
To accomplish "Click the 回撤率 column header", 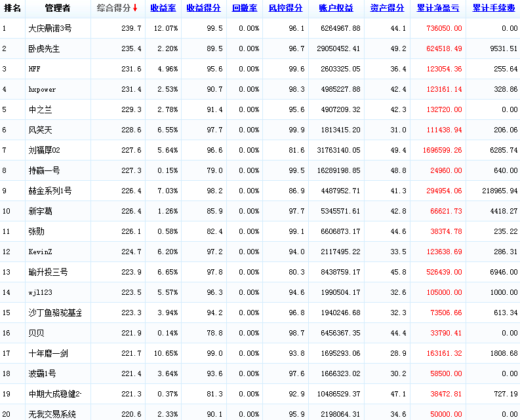I will pyautogui.click(x=245, y=9).
